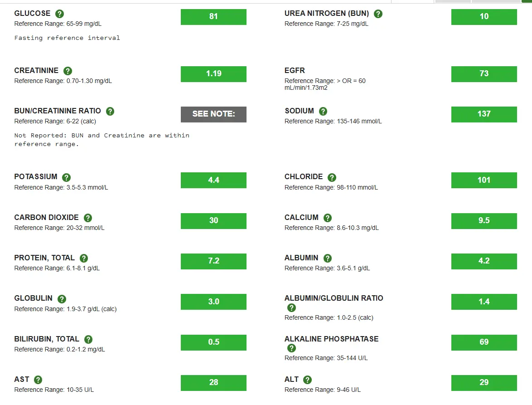Click ALBUMIN/GLOBULIN RATIO help icon
This screenshot has width=532, height=405.
(292, 308)
